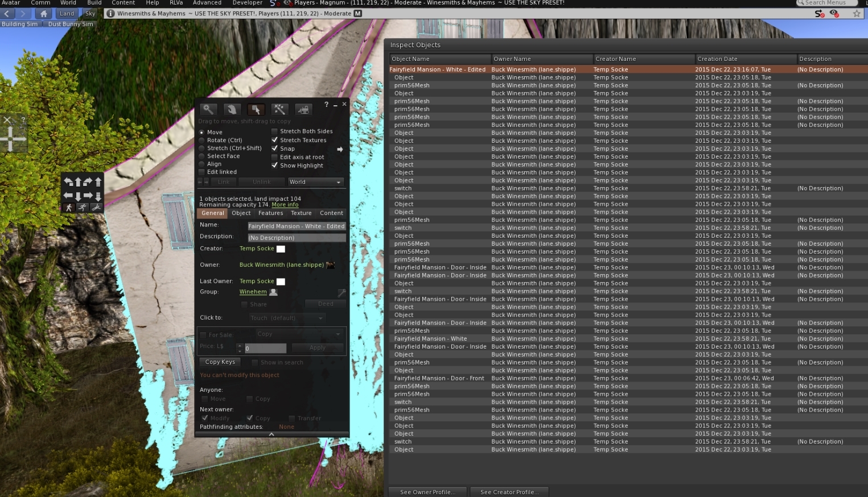This screenshot has width=868, height=497.
Task: Select the Rotate (Ctrl) radio button
Action: pos(201,140)
